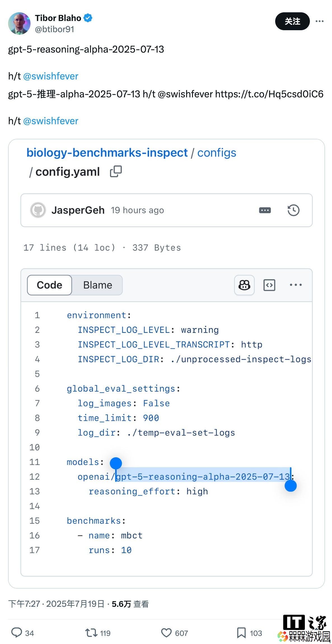The height and width of the screenshot is (644, 332).
Task: Switch to the Code tab
Action: [x=50, y=285]
